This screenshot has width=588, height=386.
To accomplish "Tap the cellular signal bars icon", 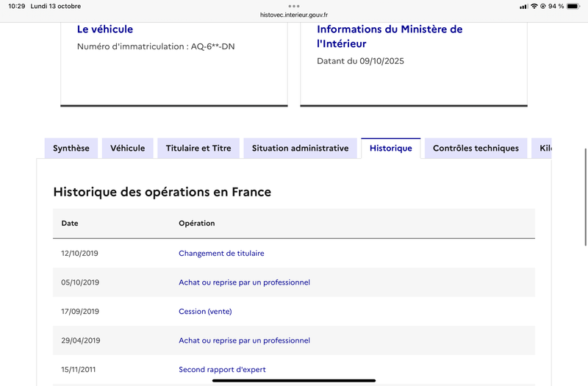I will pyautogui.click(x=523, y=6).
